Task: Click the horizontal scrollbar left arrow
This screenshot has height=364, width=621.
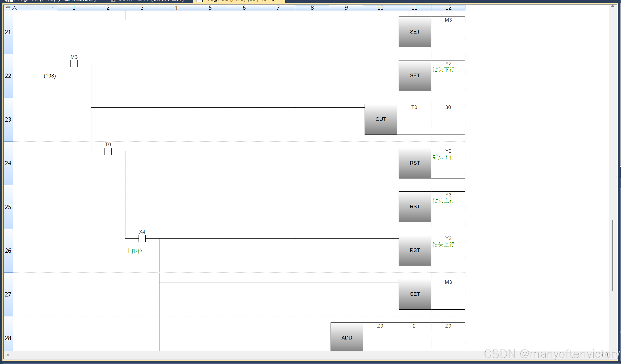Action: pos(8,355)
